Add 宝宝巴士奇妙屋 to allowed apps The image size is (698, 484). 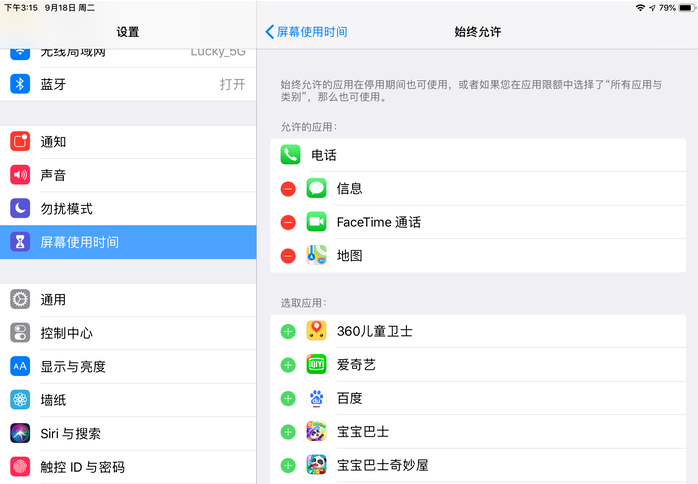click(288, 465)
